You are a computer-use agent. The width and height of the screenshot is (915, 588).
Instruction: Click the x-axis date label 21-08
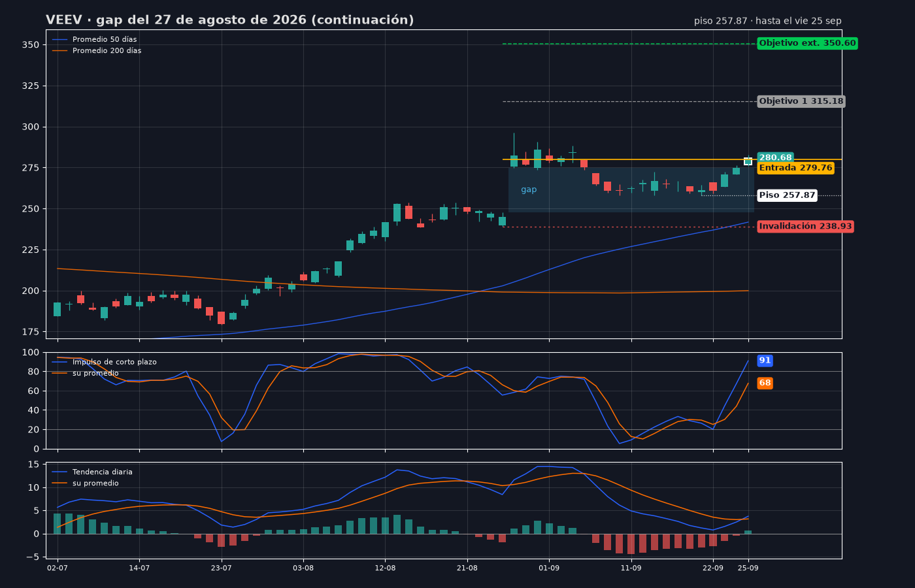467,568
